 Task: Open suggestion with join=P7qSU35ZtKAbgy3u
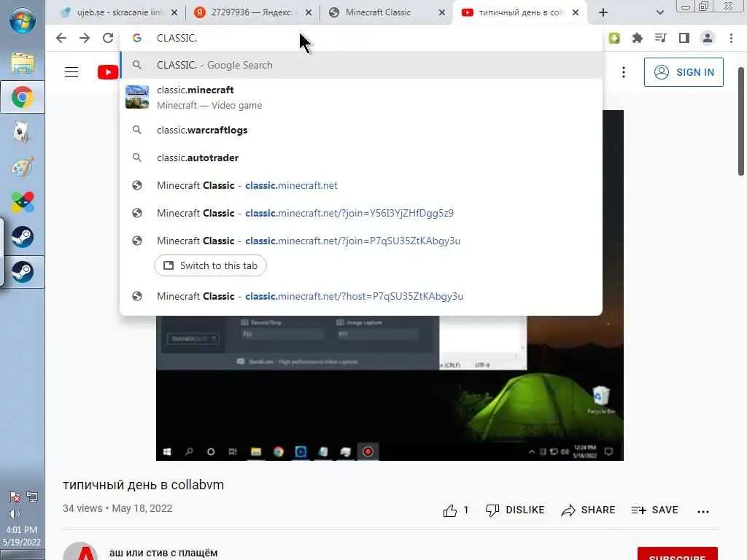pos(361,241)
